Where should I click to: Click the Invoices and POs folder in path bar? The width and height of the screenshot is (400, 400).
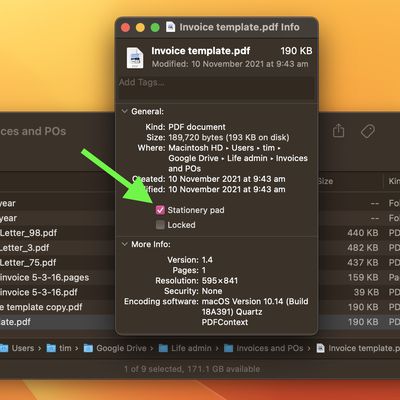[264, 348]
